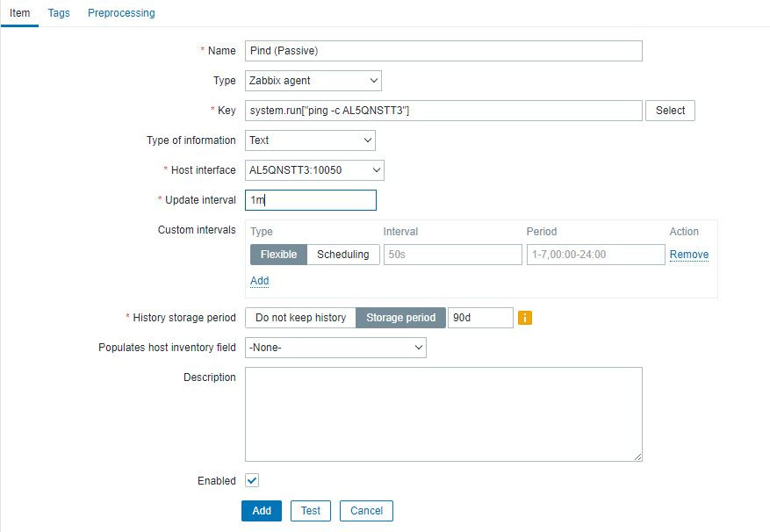Image resolution: width=770 pixels, height=532 pixels.
Task: Click the Add button to save item
Action: tap(262, 511)
